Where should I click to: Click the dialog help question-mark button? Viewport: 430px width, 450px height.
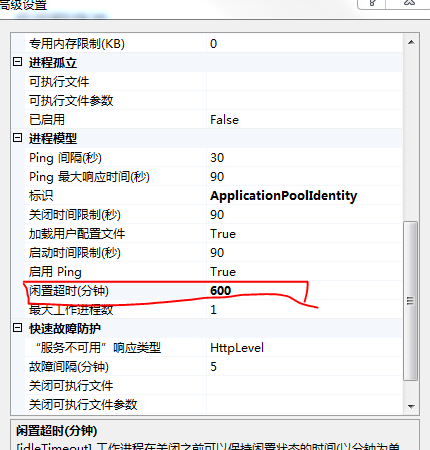tap(372, 3)
